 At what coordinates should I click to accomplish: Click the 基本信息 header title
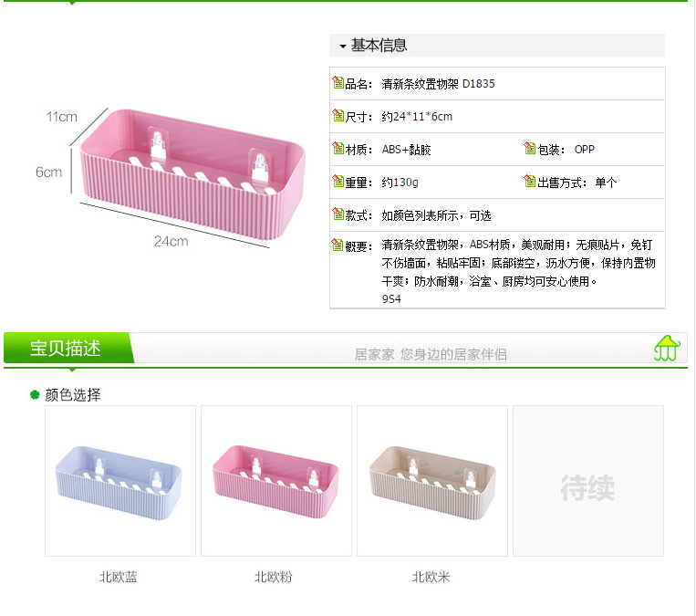(x=379, y=46)
